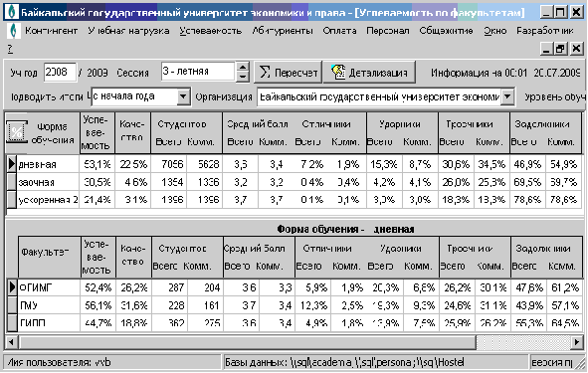Click the application logo in title bar

(12, 12)
